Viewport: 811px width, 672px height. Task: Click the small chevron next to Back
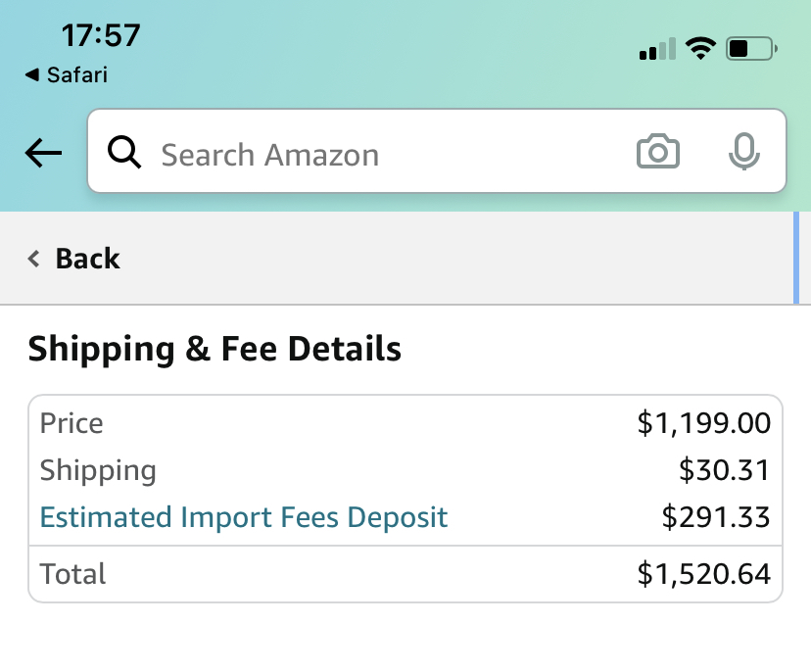pos(34,259)
